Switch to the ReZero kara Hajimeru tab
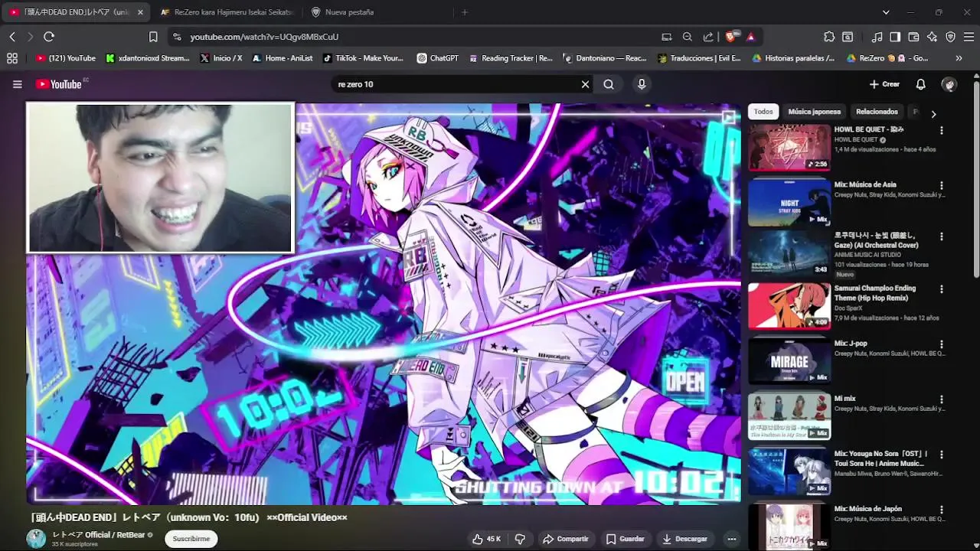Image resolution: width=980 pixels, height=551 pixels. [x=227, y=12]
